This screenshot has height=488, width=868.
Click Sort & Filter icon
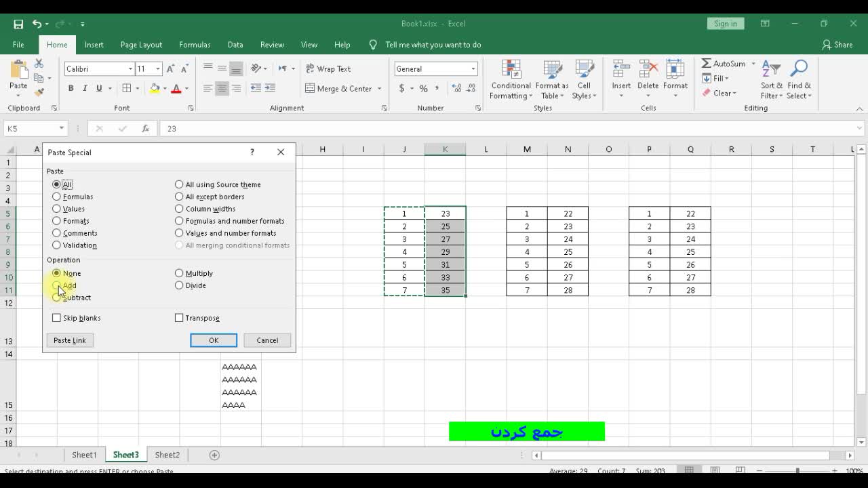[771, 70]
